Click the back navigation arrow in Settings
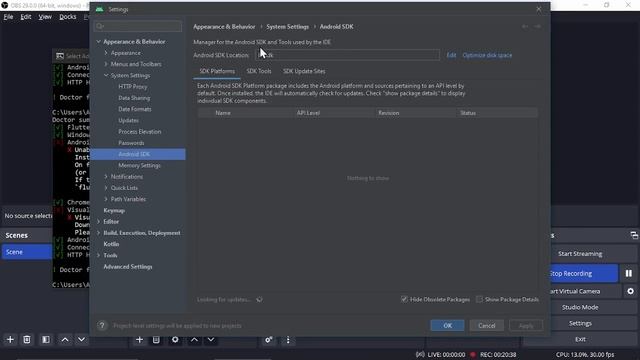This screenshot has width=640, height=360. click(525, 27)
